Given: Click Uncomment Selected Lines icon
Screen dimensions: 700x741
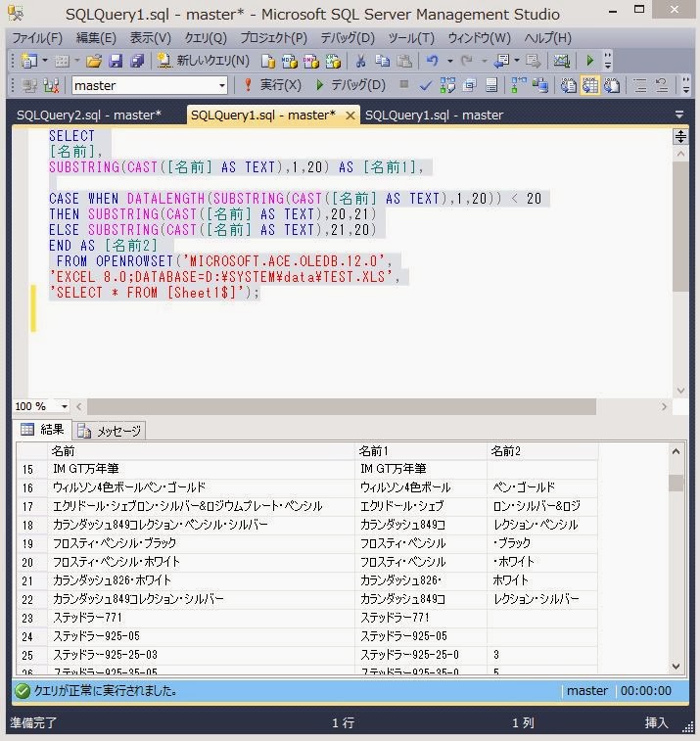Looking at the screenshot, I should click(x=662, y=85).
